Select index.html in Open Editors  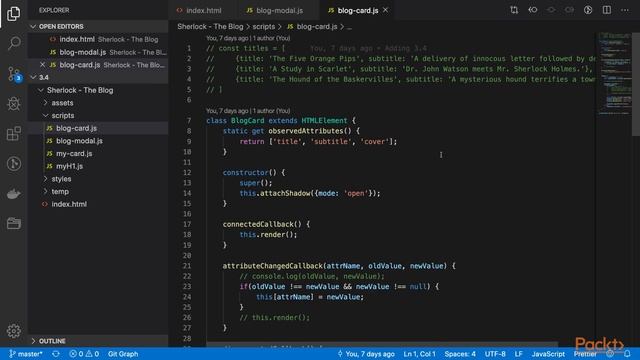[98, 39]
